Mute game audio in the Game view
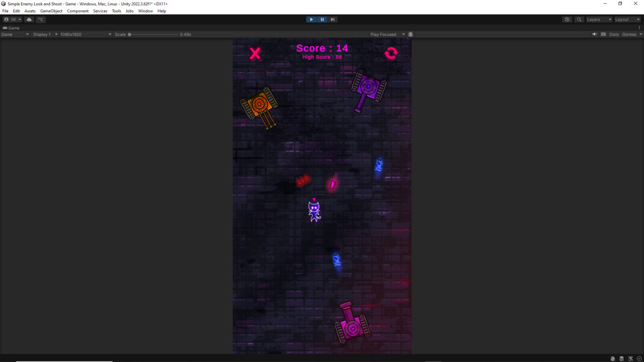The width and height of the screenshot is (644, 362). [594, 34]
